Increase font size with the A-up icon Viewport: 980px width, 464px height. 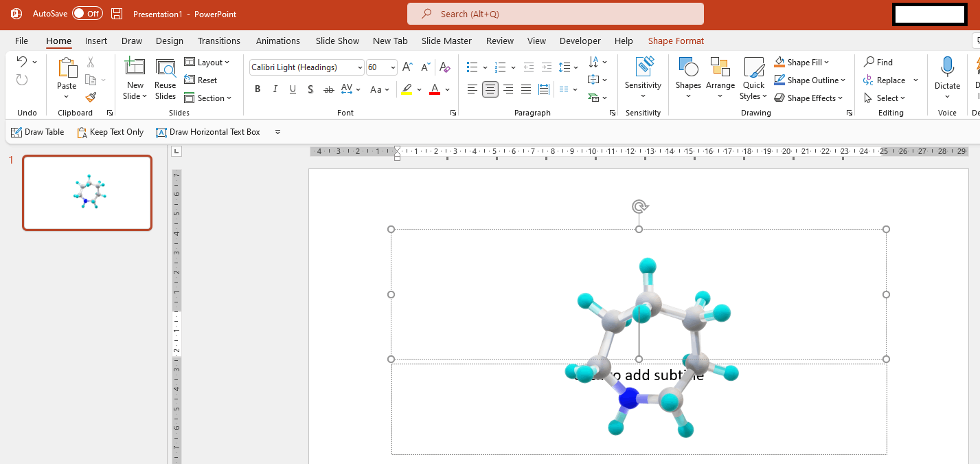point(407,67)
